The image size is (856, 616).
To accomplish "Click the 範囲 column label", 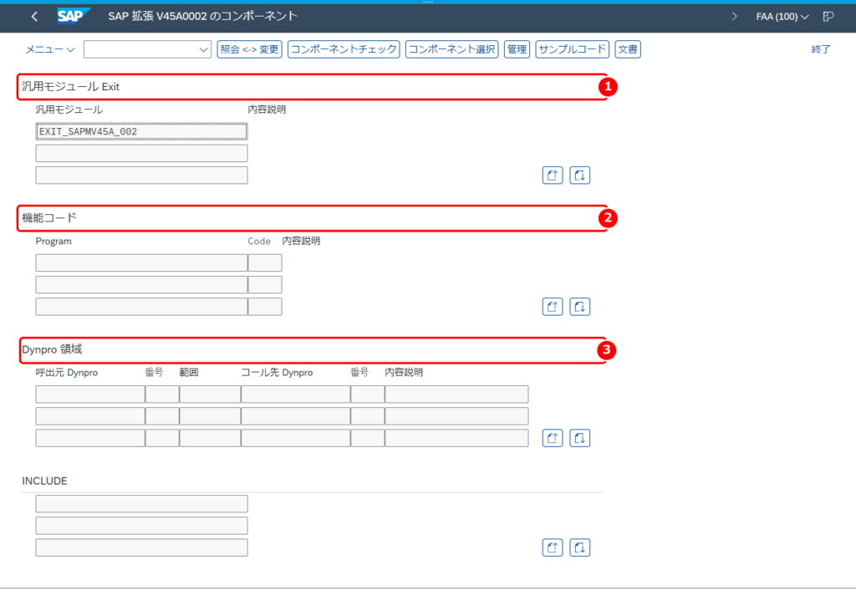I will 189,373.
